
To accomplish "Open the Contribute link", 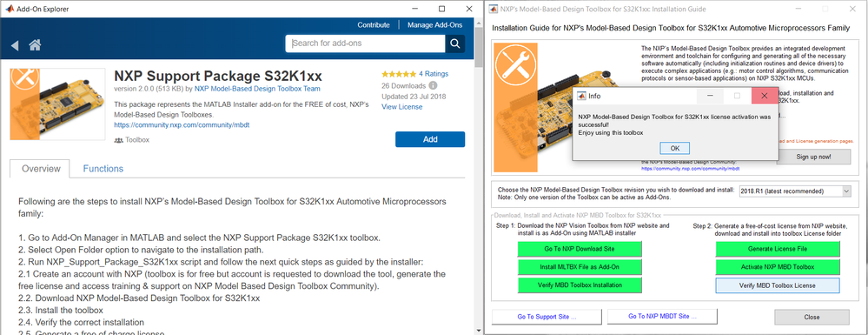I will (x=374, y=25).
